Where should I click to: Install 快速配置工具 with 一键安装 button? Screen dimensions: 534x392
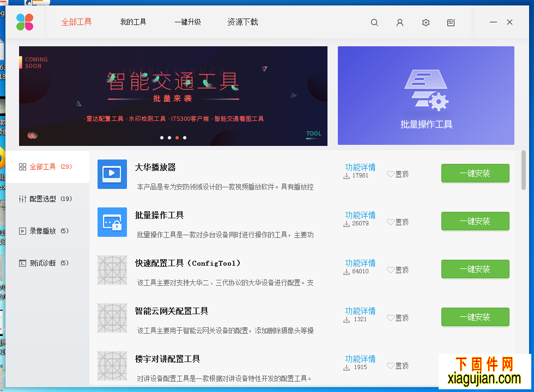click(475, 269)
